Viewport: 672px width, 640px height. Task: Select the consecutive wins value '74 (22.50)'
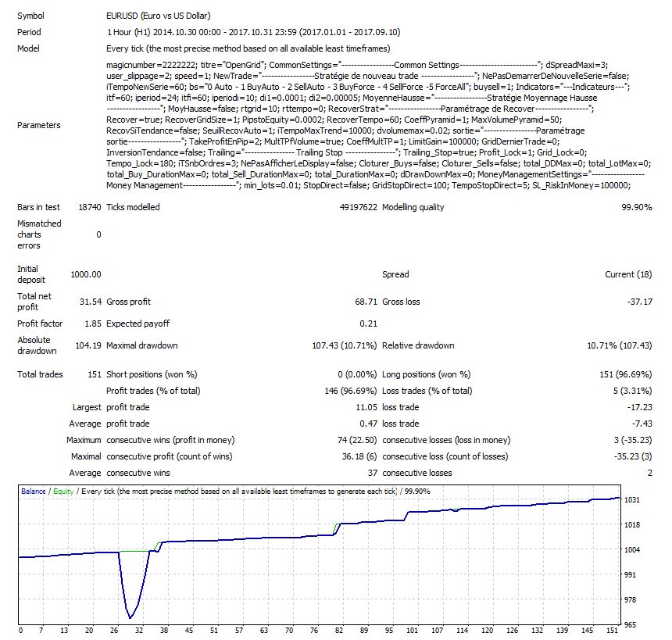click(x=357, y=440)
